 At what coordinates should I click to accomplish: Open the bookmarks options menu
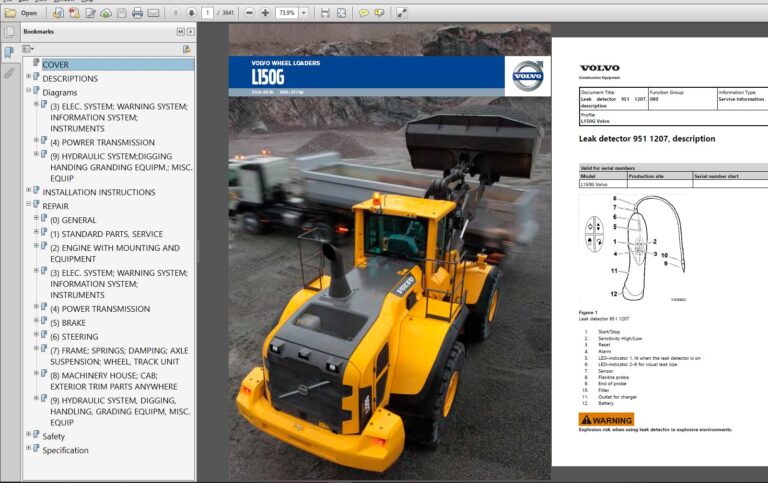(28, 49)
